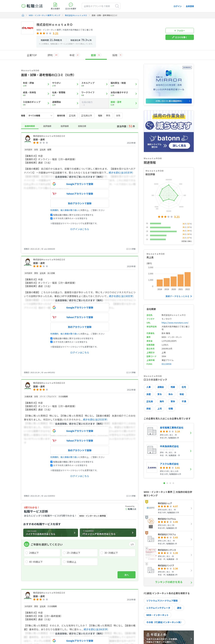
Task: Open スキルアップ category with chevron
Action: [94, 84]
